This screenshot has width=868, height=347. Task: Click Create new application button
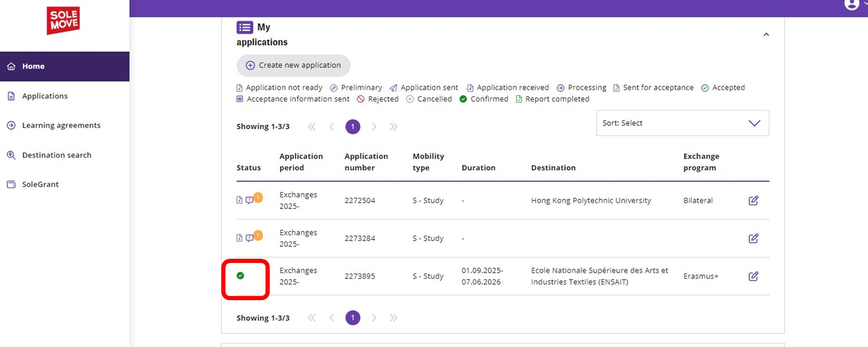(294, 65)
